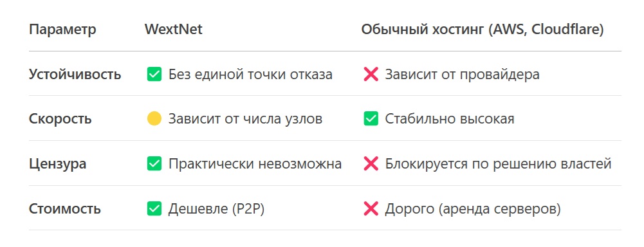
Task: Click the green checkmark beside Практически невозможна
Action: click(x=154, y=164)
